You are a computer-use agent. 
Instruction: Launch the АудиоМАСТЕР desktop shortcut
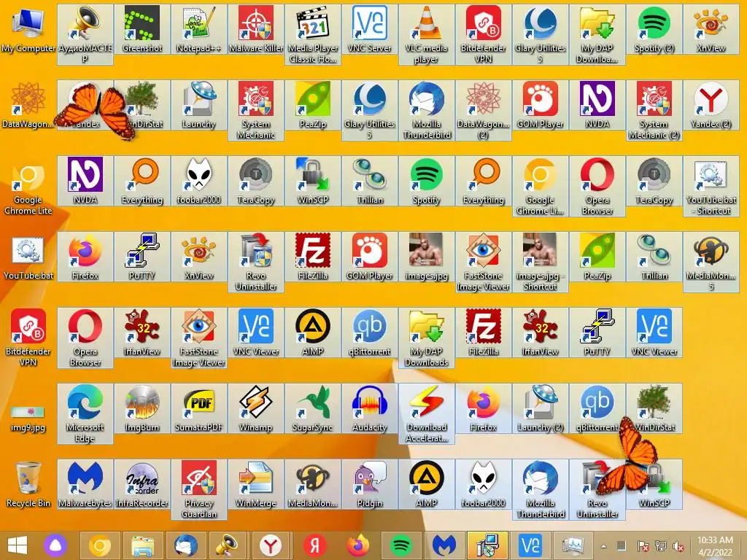point(85,34)
